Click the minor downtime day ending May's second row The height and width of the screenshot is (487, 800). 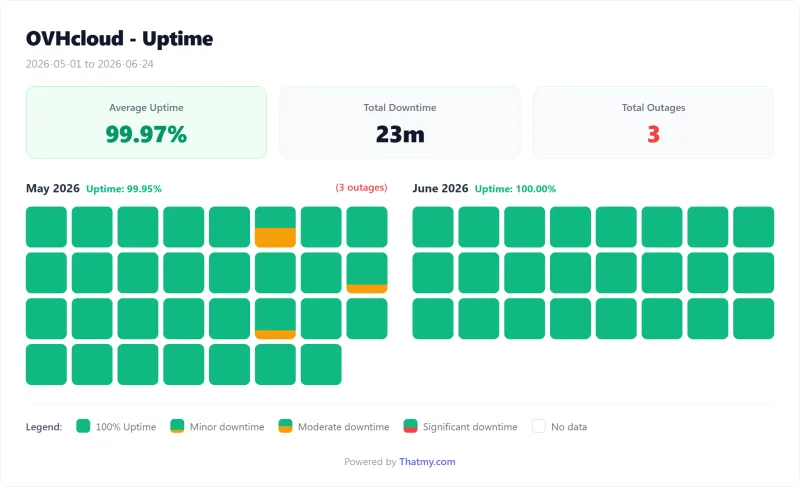[x=367, y=273]
